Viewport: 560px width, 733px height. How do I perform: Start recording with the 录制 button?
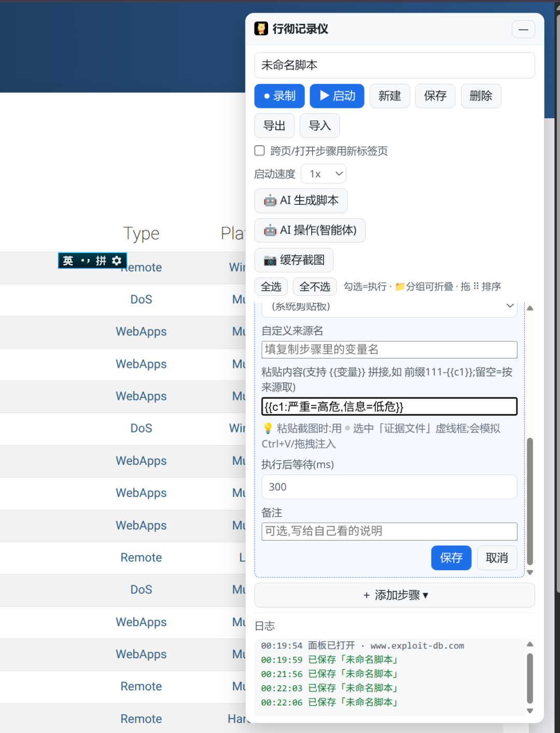(279, 96)
